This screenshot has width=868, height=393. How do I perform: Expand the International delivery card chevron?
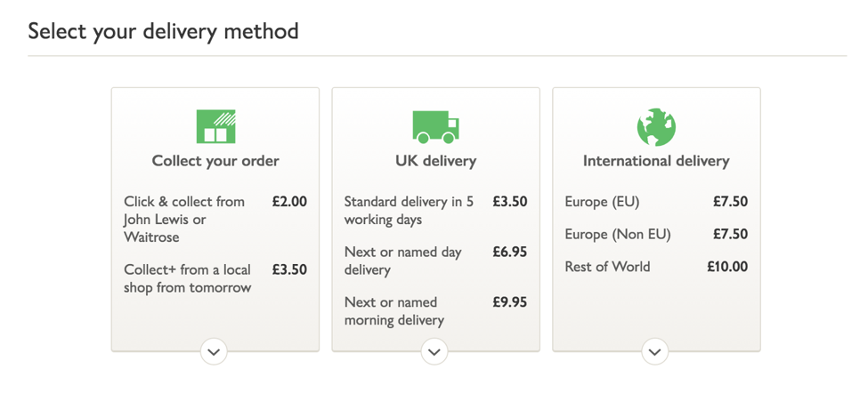point(655,351)
